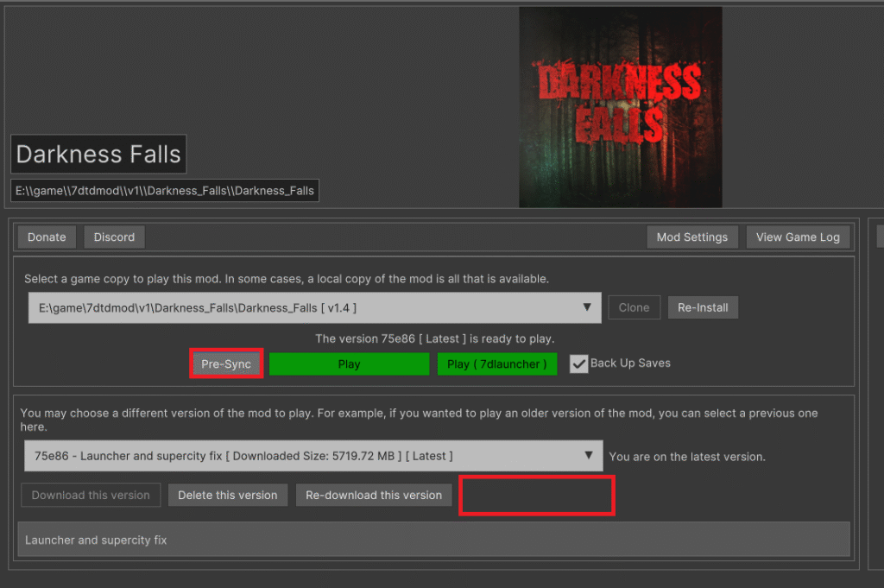Click Download this version

tap(91, 495)
